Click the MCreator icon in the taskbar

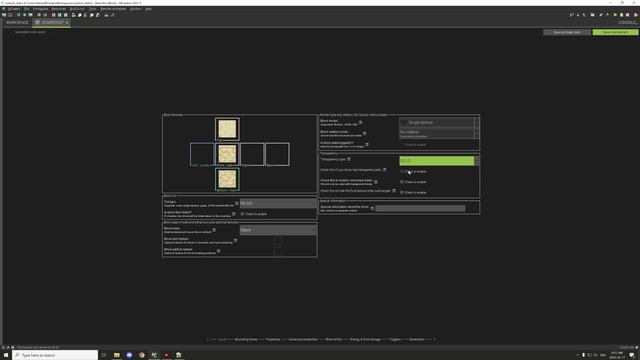[154, 355]
